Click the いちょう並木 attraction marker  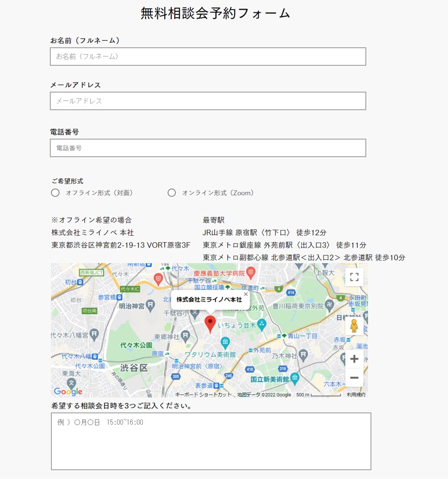click(x=262, y=325)
